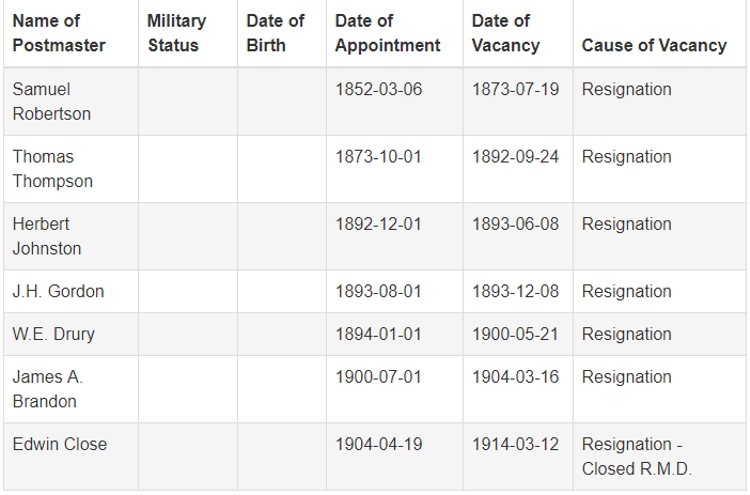This screenshot has width=750, height=495.
Task: Click the "Military Status" column header
Action: (x=176, y=33)
